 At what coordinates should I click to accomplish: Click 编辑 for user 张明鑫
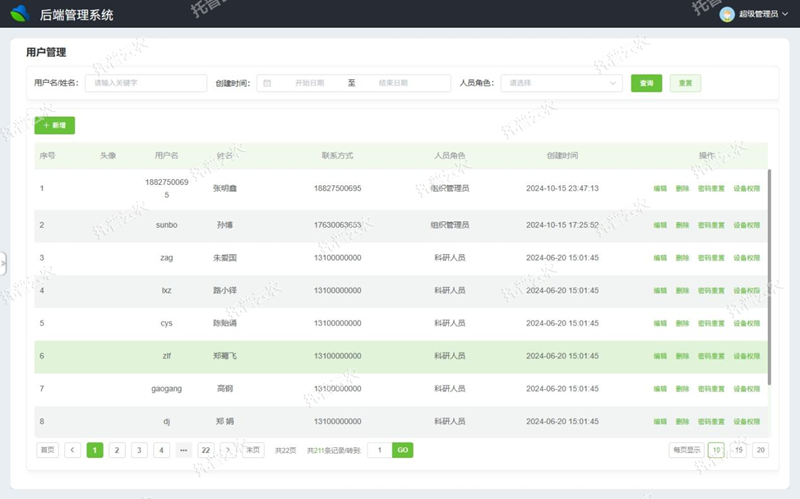pos(660,188)
